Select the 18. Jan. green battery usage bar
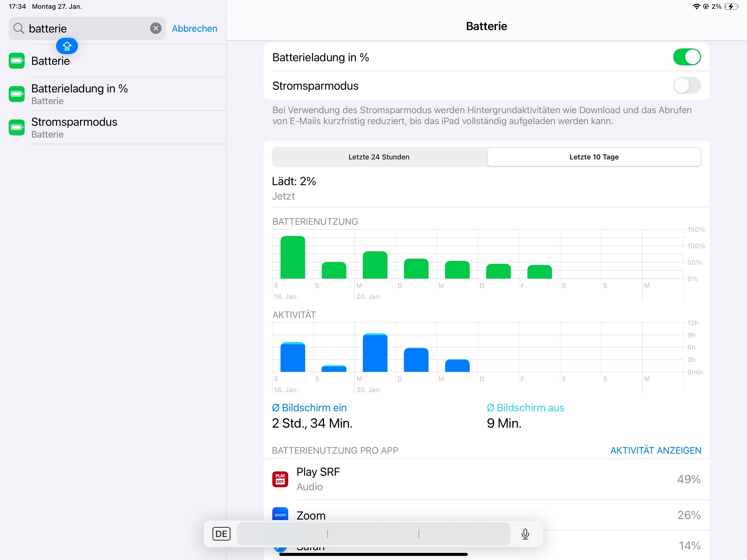This screenshot has height=560, width=747. [x=293, y=257]
